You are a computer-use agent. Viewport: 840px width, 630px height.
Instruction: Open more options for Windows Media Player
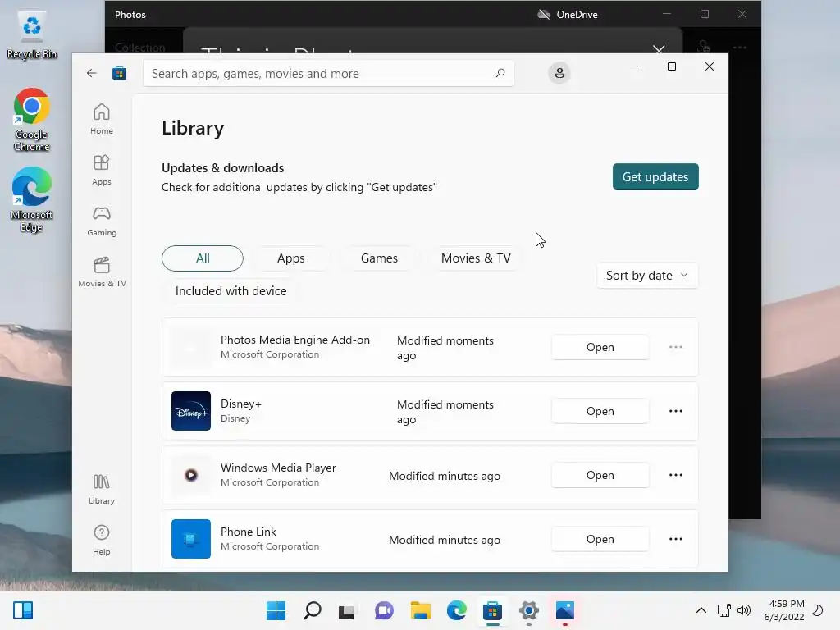tap(676, 475)
